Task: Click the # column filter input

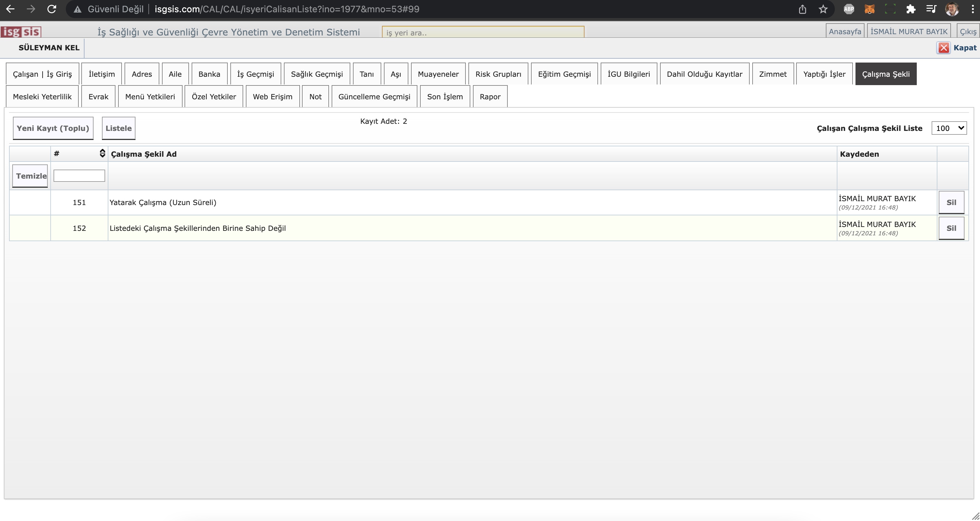Action: click(79, 176)
